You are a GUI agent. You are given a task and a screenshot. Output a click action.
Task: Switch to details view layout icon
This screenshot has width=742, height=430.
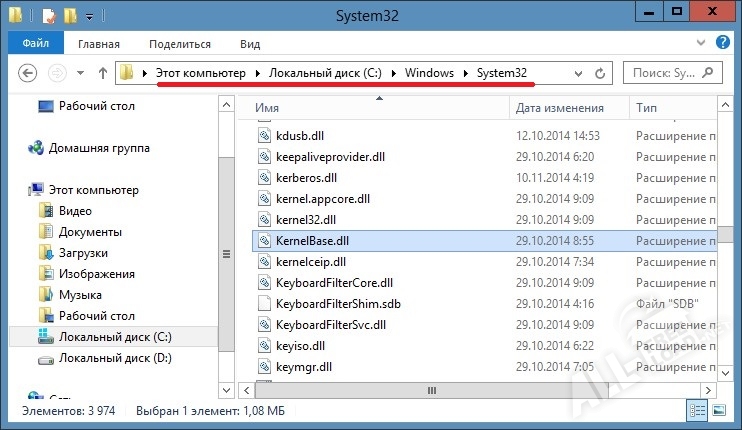point(696,410)
